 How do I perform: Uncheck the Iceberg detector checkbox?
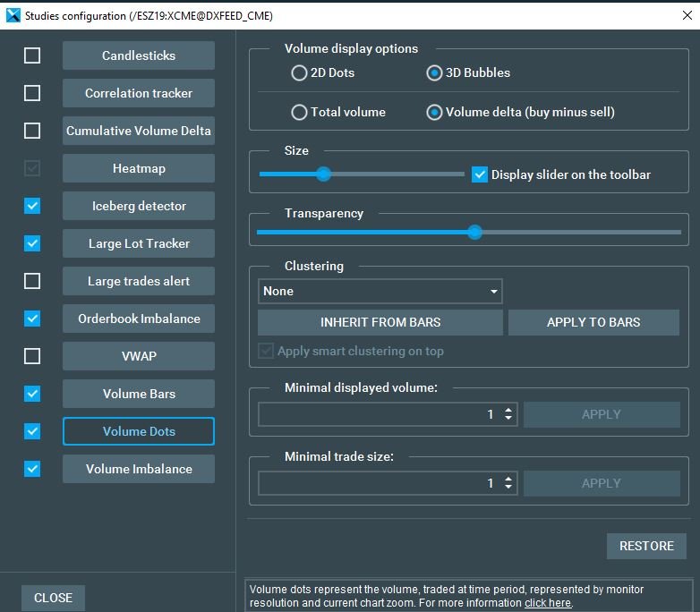click(32, 206)
